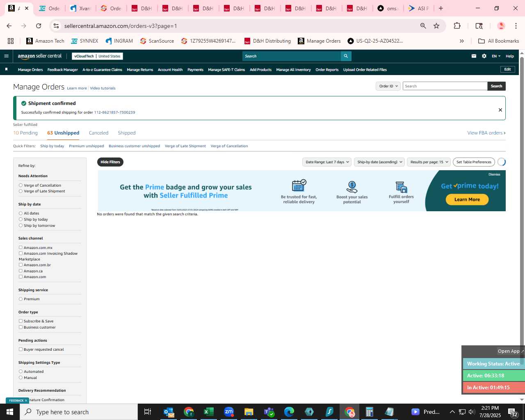Viewport: 525px width, 420px height.
Task: Open the Order ID search type dropdown
Action: click(388, 86)
